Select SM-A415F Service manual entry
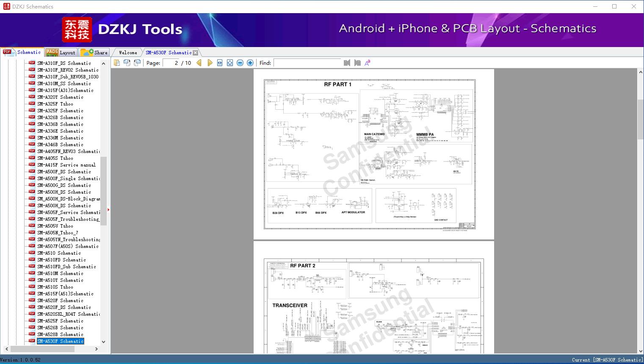The image size is (644, 364). (x=66, y=165)
